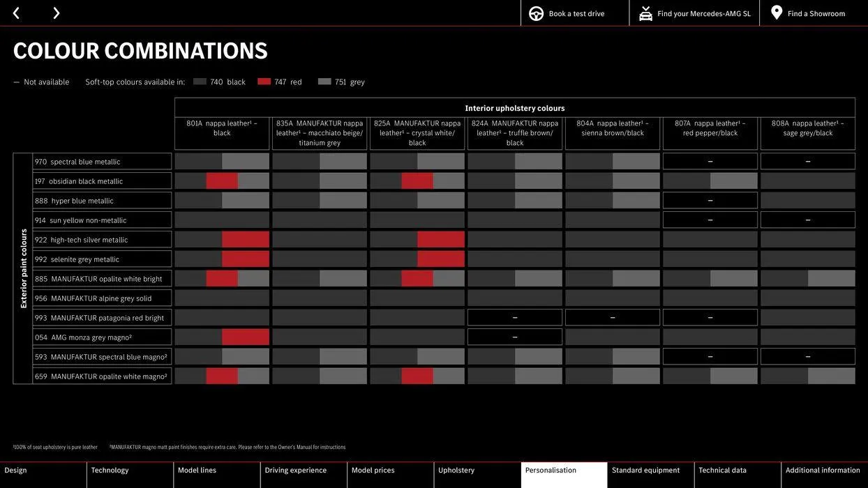Click the steering wheel test drive icon

pos(536,13)
